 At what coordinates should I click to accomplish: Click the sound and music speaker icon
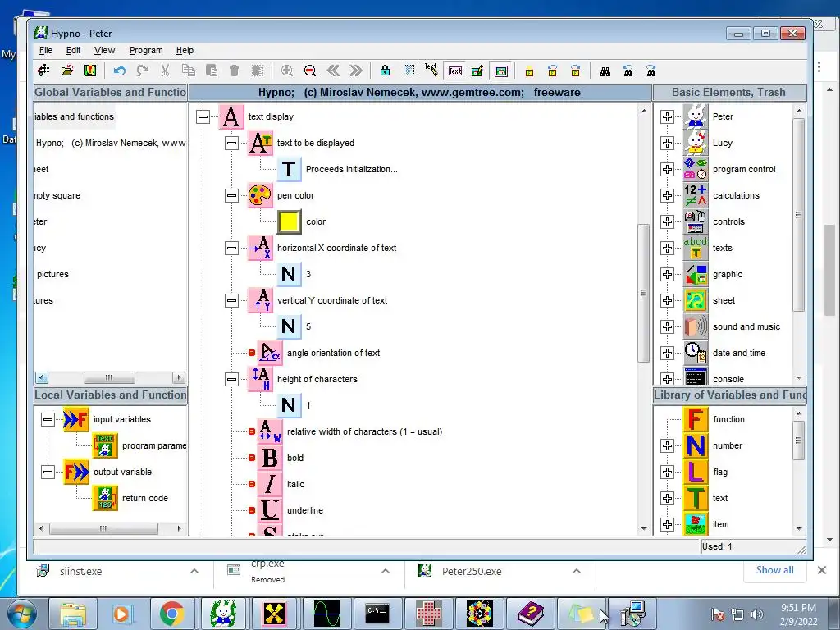click(696, 326)
